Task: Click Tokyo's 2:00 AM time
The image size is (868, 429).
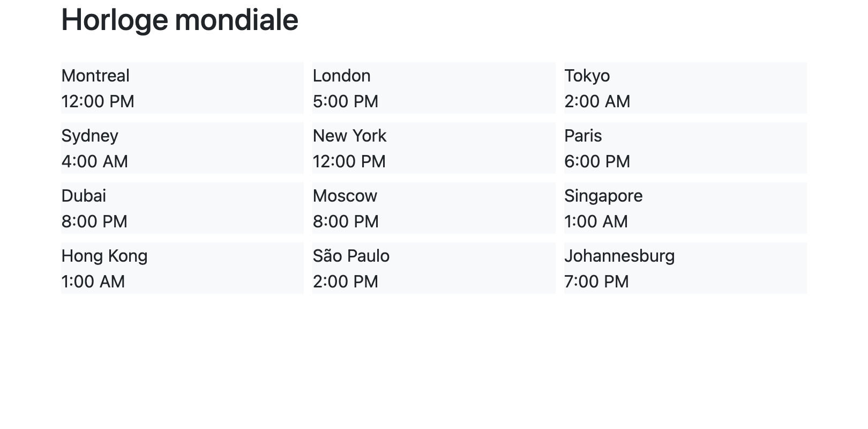Action: point(597,101)
